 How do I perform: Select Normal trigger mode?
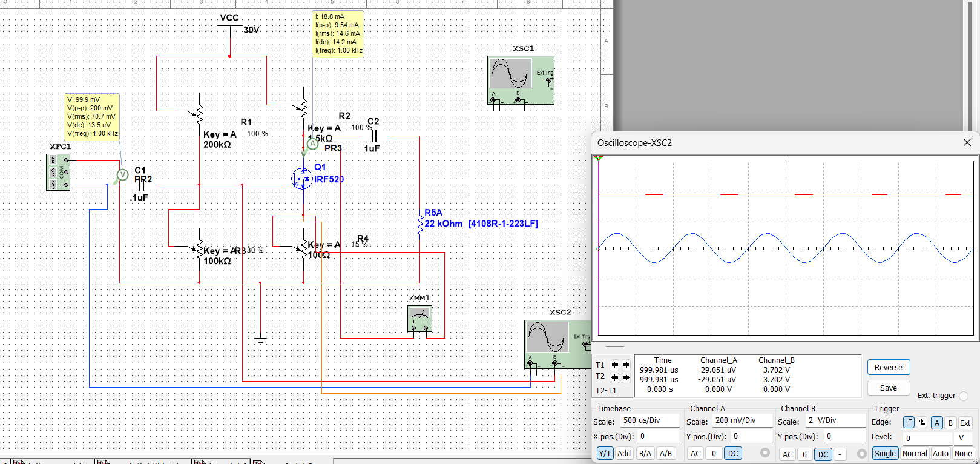pos(915,453)
